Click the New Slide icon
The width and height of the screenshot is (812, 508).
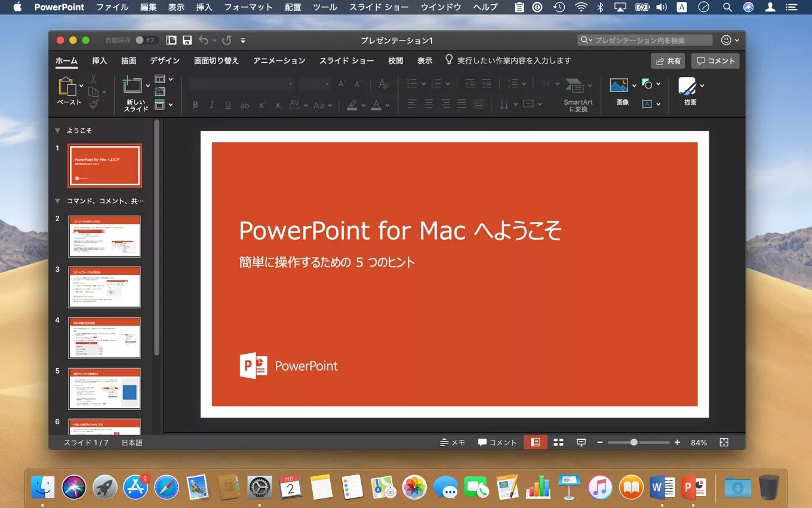click(133, 85)
